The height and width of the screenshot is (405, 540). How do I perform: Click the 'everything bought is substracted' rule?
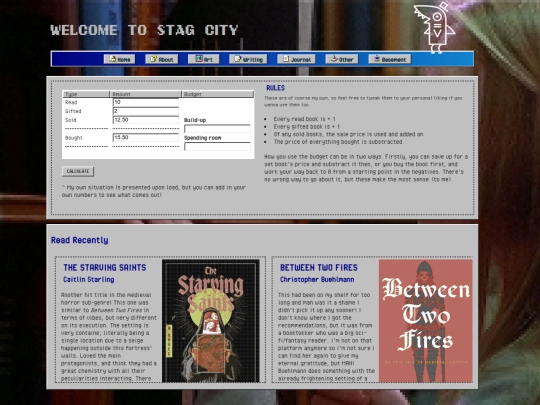coord(338,142)
